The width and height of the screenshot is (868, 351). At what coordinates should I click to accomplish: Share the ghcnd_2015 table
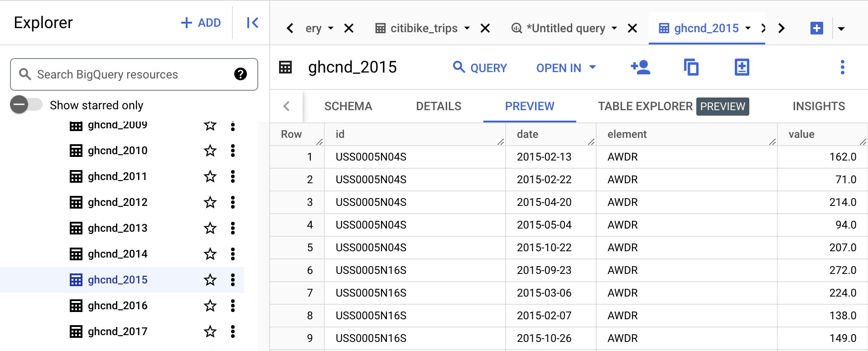coord(641,68)
